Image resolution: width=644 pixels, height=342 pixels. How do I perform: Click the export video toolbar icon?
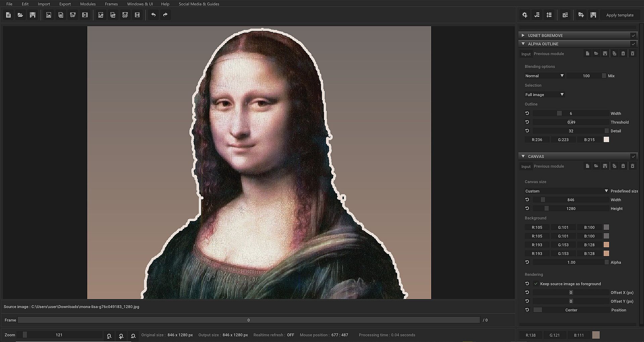coord(137,15)
